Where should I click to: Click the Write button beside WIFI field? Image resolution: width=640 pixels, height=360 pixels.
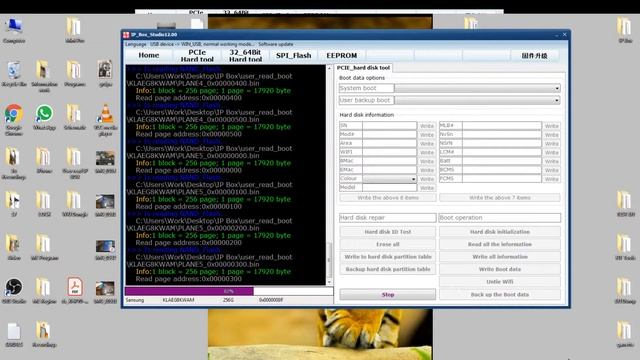click(427, 153)
